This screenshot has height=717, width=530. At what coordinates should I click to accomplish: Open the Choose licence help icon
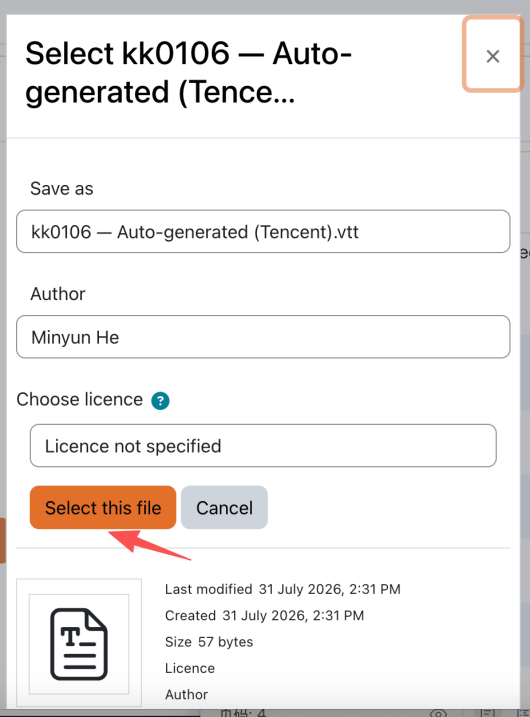[x=160, y=401]
